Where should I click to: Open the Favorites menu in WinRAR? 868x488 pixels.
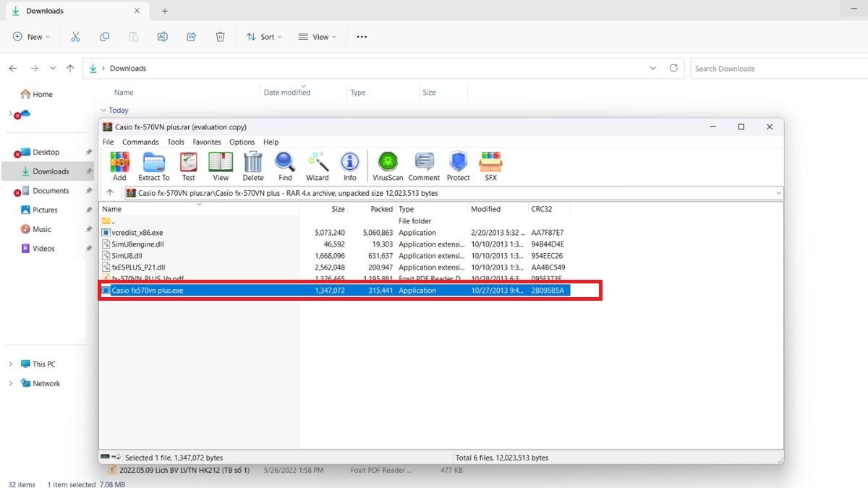[207, 142]
